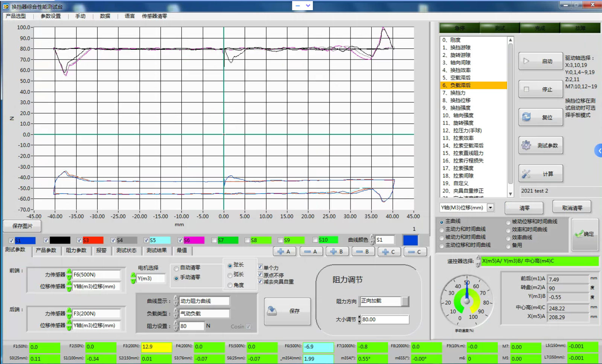Toggle the S1 curve checkbox
The width and height of the screenshot is (602, 364).
pyautogui.click(x=12, y=240)
